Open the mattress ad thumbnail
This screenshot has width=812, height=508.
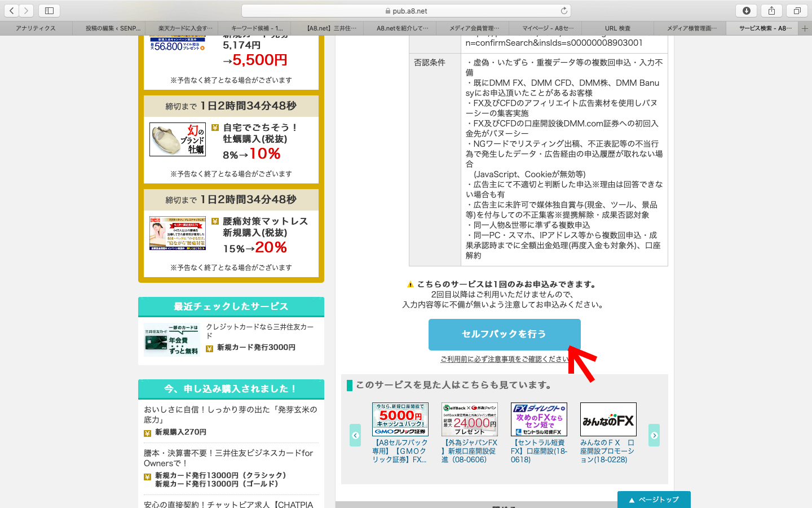point(178,233)
